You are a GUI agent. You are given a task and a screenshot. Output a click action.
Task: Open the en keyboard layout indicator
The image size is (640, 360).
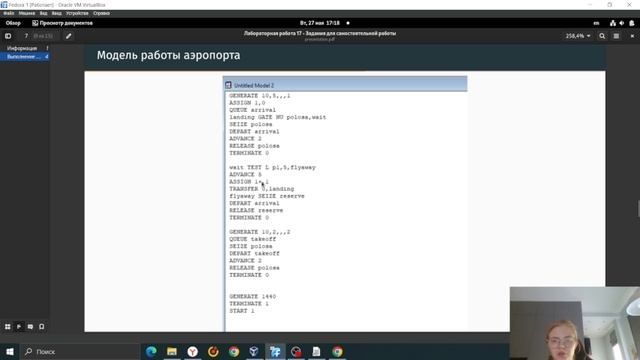(x=596, y=23)
